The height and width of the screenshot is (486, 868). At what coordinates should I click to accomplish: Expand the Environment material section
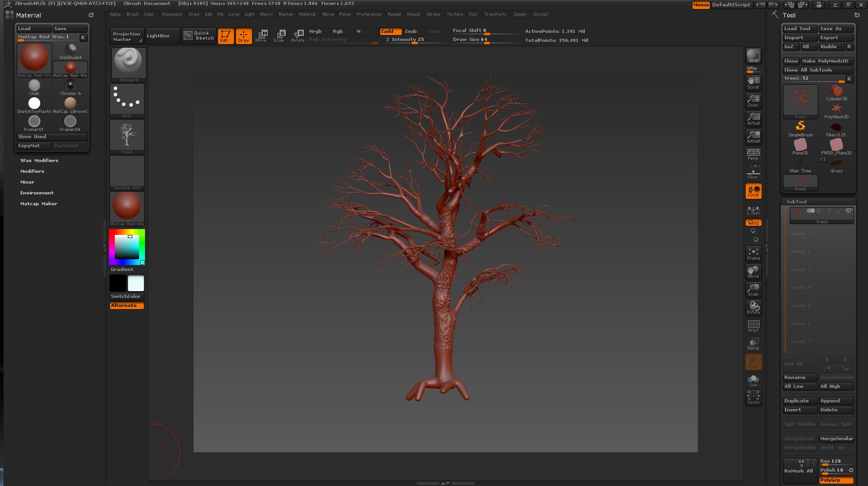tap(37, 193)
